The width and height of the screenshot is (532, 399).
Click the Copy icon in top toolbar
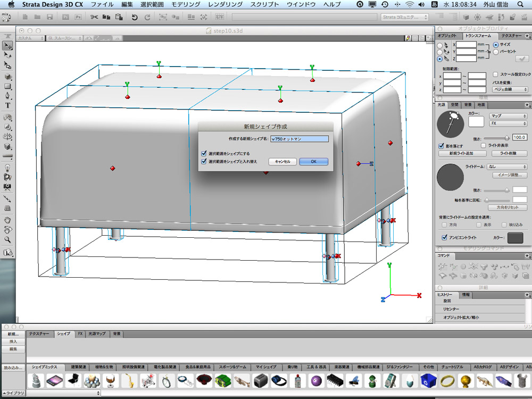[106, 17]
